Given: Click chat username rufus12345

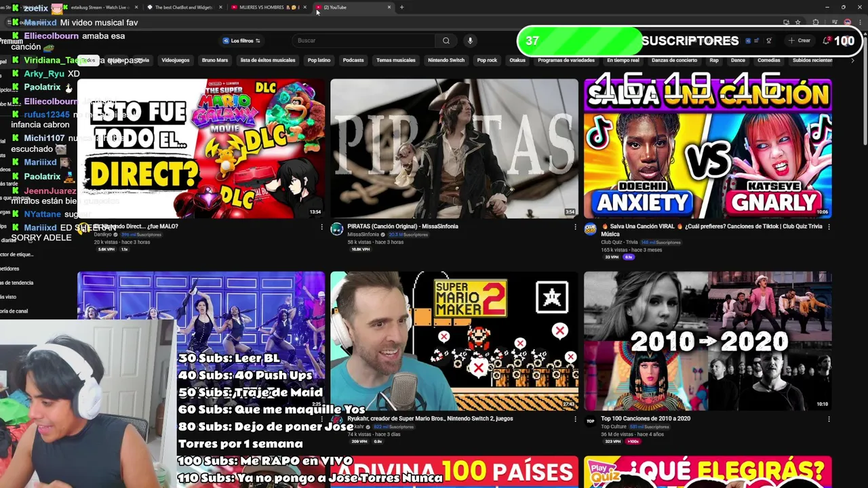Looking at the screenshot, I should [x=47, y=115].
